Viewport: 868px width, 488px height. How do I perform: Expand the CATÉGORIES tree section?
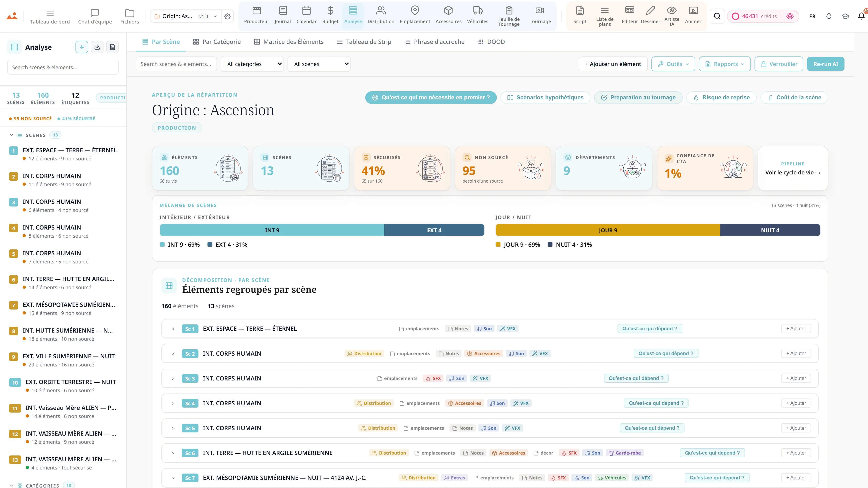click(x=12, y=485)
